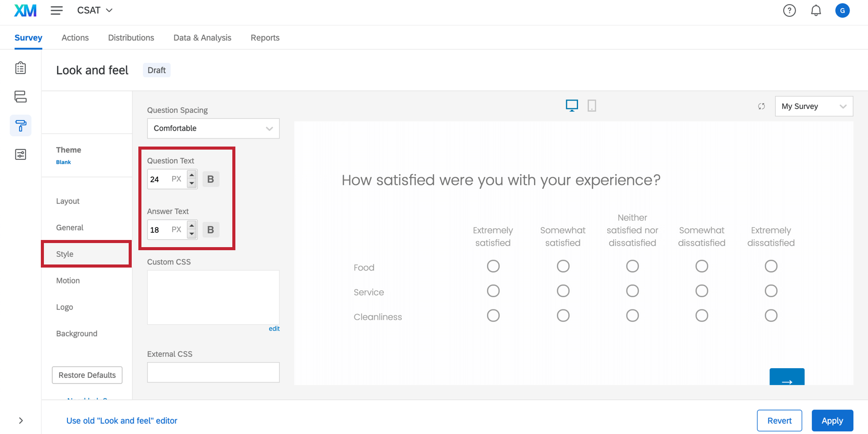Select Extremely satisfied for Food
Viewport: 868px width, 434px height.
tap(493, 266)
